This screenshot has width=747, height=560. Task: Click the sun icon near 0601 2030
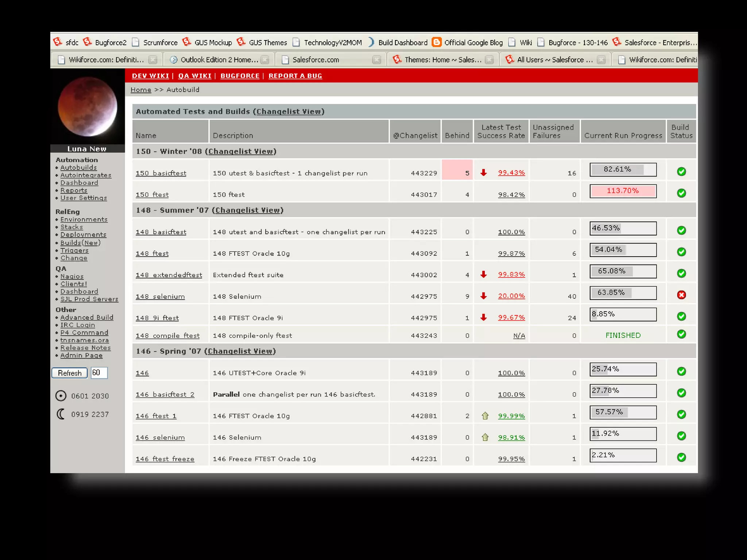(x=61, y=396)
